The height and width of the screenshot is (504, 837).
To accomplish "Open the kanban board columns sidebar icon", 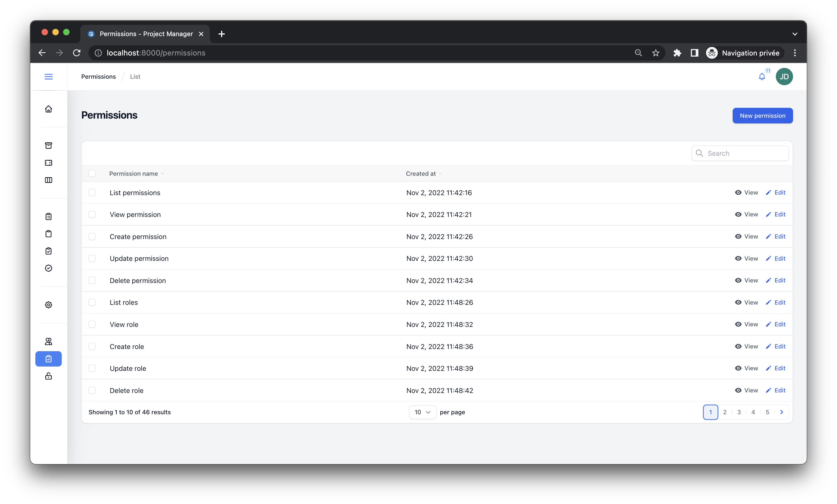I will point(49,180).
